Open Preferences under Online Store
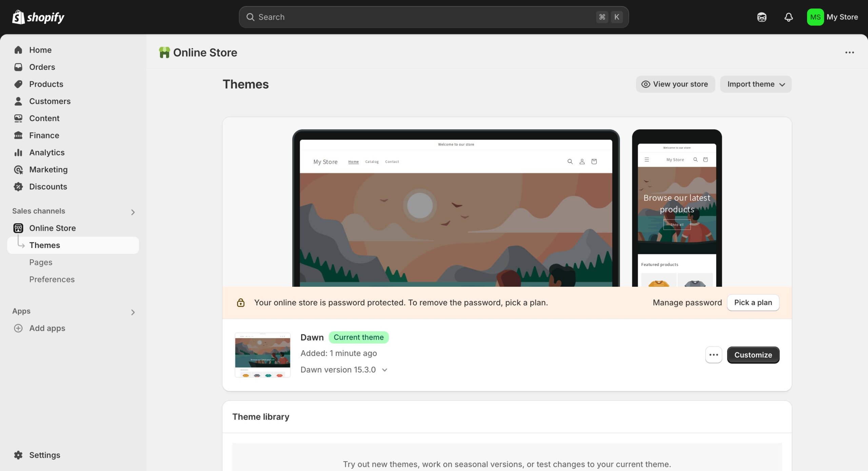 (52, 279)
